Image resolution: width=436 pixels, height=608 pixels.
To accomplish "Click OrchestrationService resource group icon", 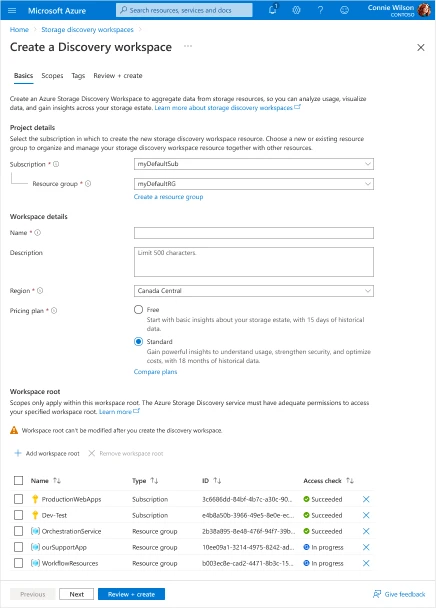I will pos(35,531).
